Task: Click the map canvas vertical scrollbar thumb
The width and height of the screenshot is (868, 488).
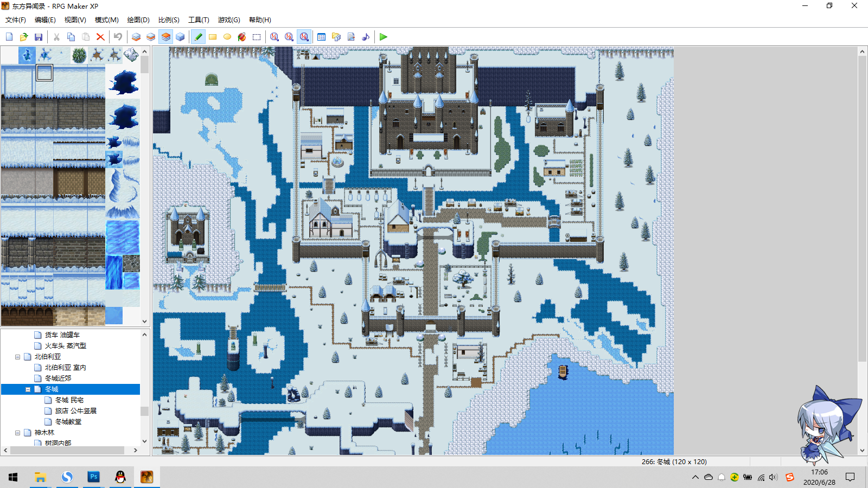Action: [863, 209]
